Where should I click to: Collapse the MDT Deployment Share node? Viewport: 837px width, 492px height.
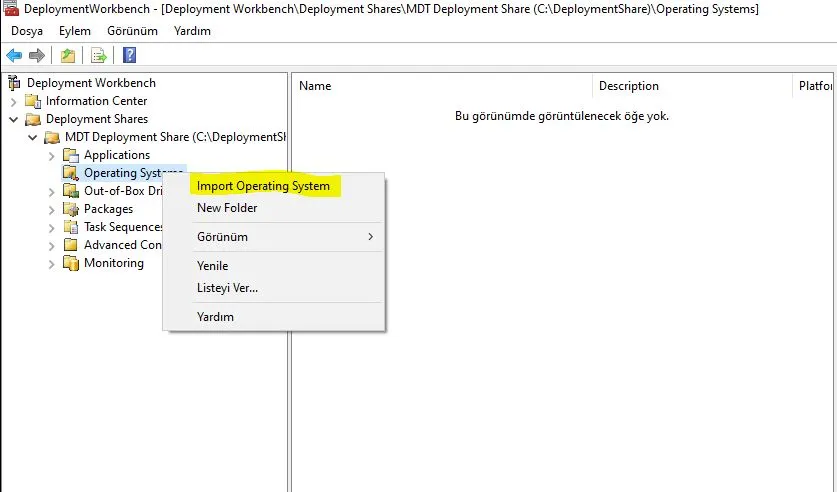[x=33, y=137]
